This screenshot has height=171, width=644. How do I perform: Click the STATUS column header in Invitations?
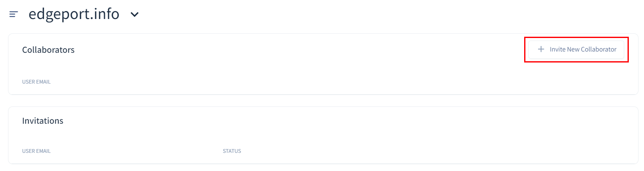(x=232, y=151)
